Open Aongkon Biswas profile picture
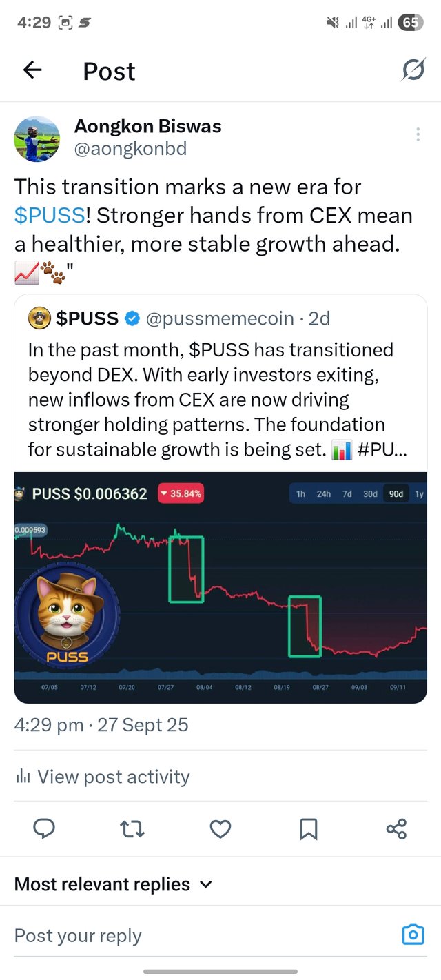 37,138
